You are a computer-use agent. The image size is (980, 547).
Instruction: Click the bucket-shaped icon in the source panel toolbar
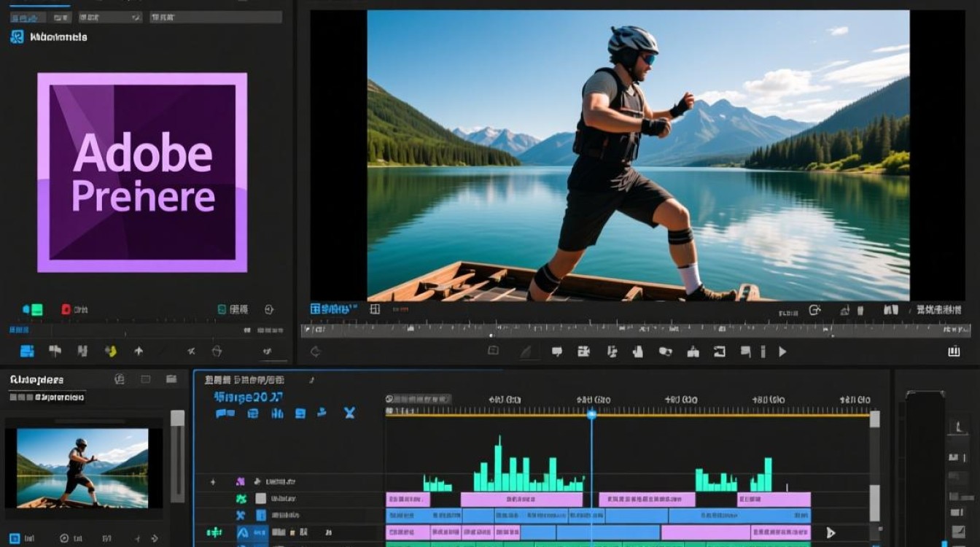pos(216,351)
